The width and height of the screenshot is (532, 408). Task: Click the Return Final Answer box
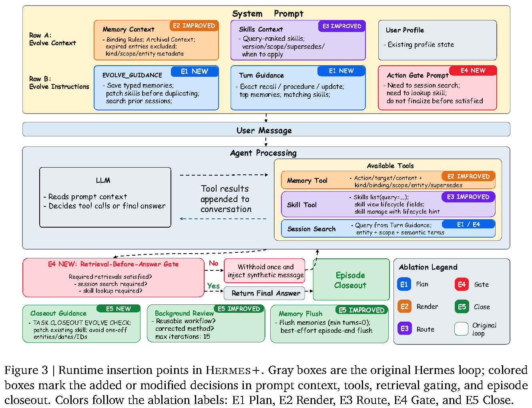click(x=264, y=293)
